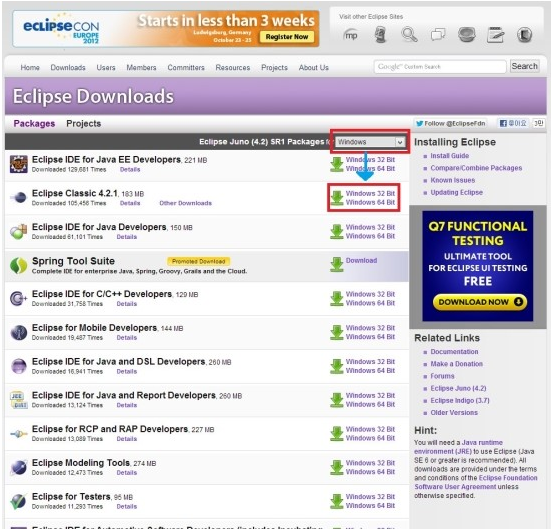Screen dimensions: 554x532
Task: Open the Projects navigation menu item
Action: [275, 67]
